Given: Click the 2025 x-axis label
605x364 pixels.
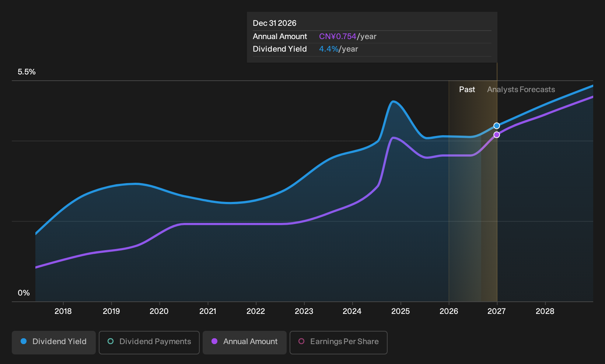Looking at the screenshot, I should click(401, 311).
